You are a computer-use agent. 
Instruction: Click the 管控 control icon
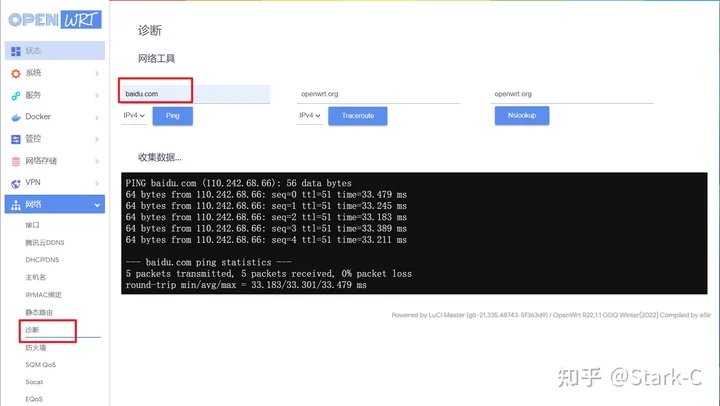point(15,139)
